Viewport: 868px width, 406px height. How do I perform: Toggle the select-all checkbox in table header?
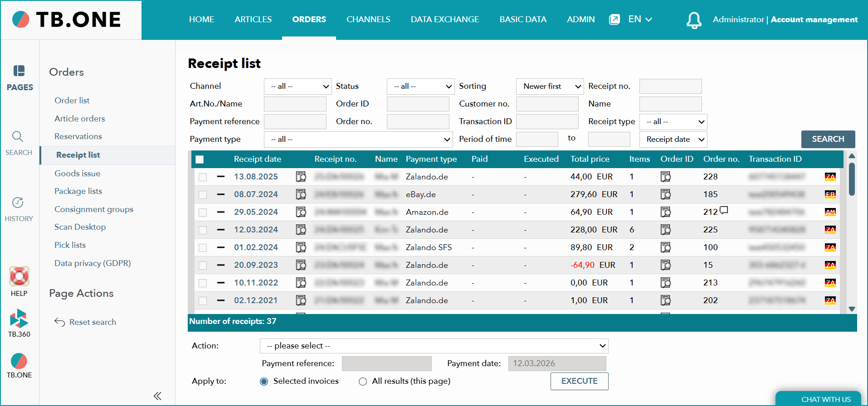coord(200,159)
